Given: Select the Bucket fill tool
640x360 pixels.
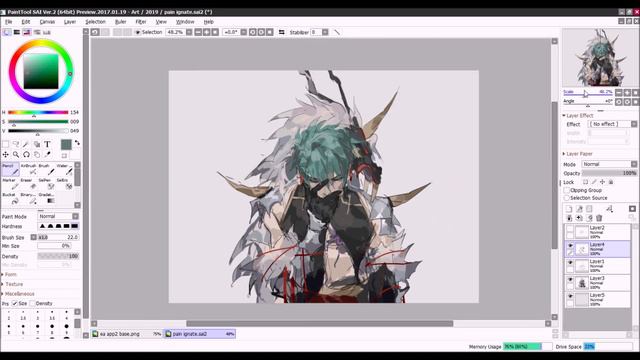Looking at the screenshot, I should (10, 198).
